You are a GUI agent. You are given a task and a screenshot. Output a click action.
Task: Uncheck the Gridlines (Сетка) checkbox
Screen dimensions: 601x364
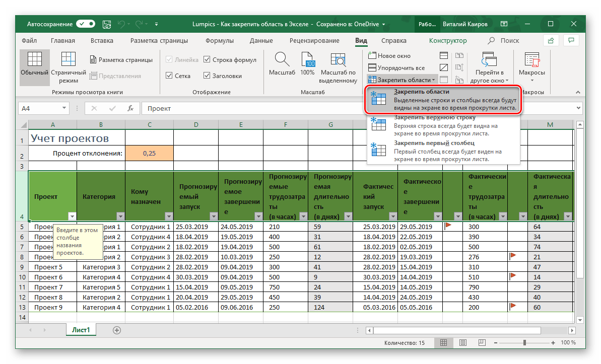(169, 76)
